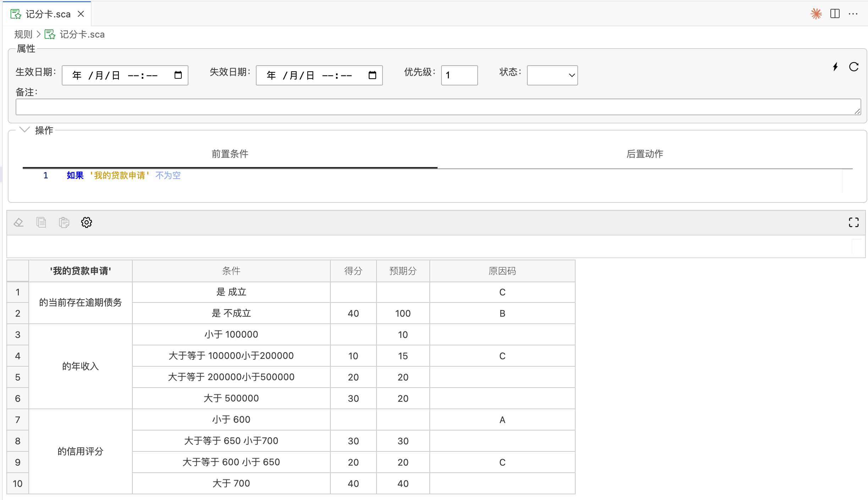This screenshot has height=500, width=868.
Task: Click the 得分 30 cell in row 6
Action: (353, 398)
